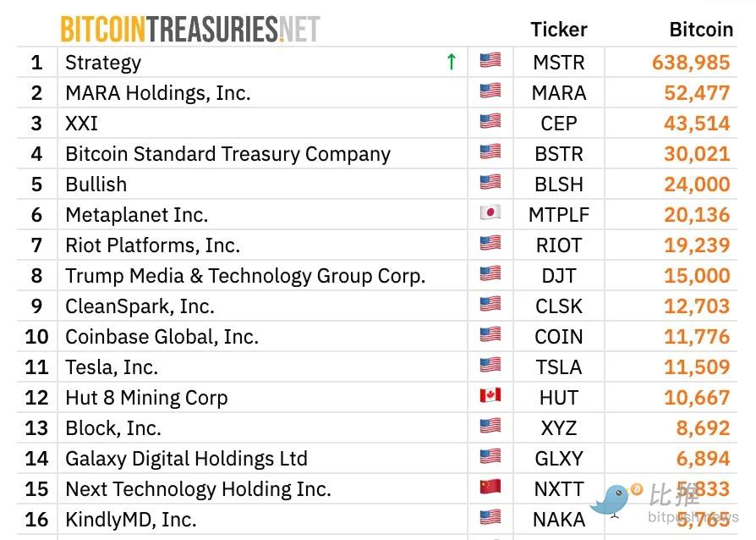Open Bitcoin Standard Treasury Company entry
Image resolution: width=756 pixels, height=540 pixels.
227,154
